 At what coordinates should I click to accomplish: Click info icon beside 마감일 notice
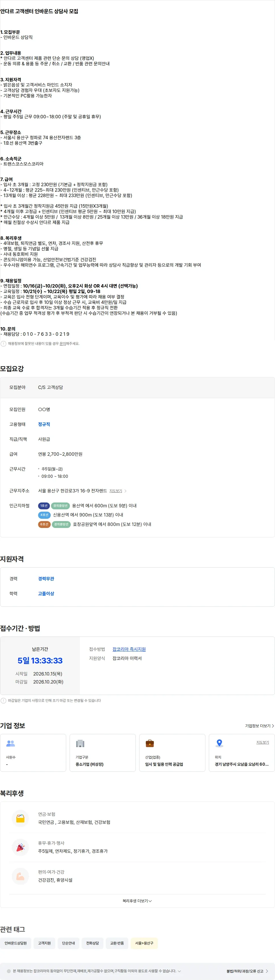(3, 700)
